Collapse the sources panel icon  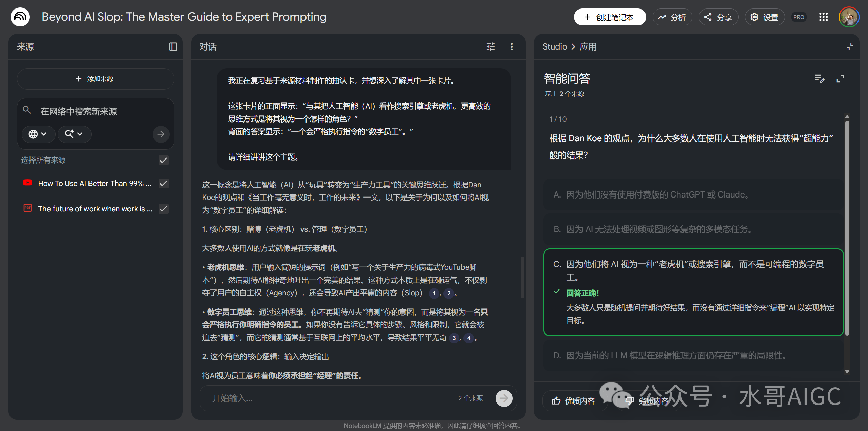[x=173, y=46]
